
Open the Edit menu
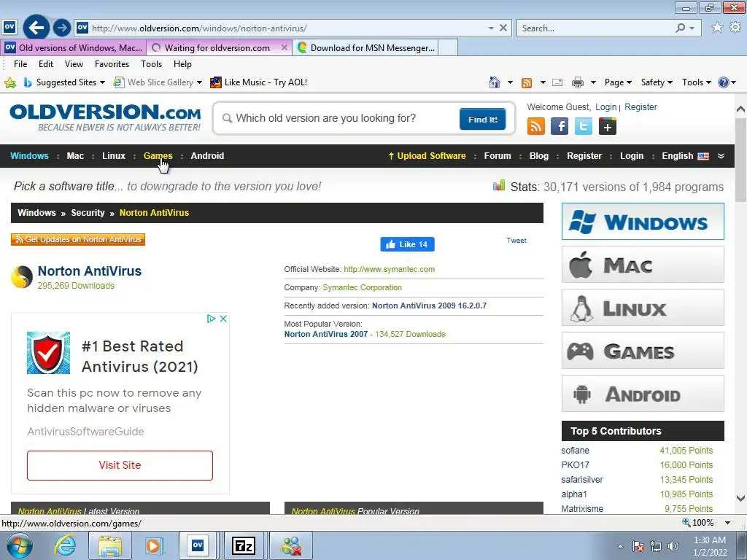click(46, 64)
